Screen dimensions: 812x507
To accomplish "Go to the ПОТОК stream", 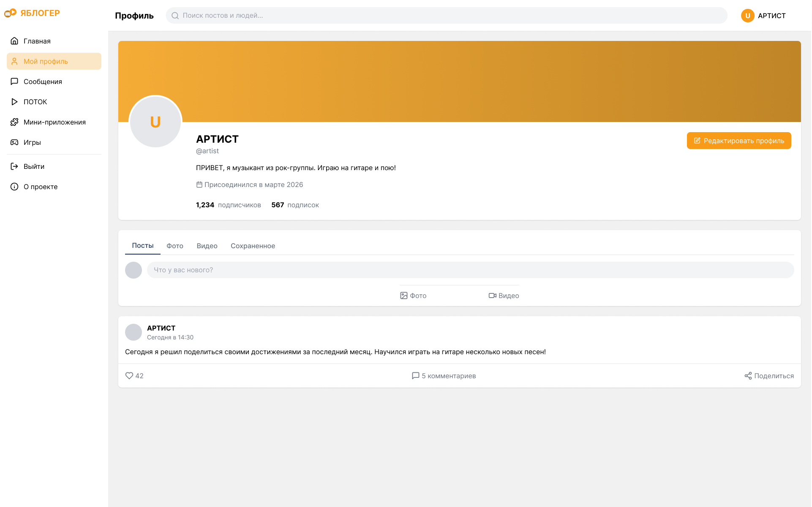I will (35, 102).
